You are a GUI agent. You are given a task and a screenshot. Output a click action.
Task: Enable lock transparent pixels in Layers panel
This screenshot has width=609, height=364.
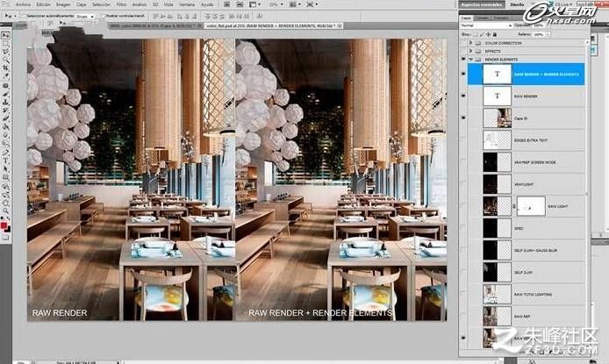(476, 34)
